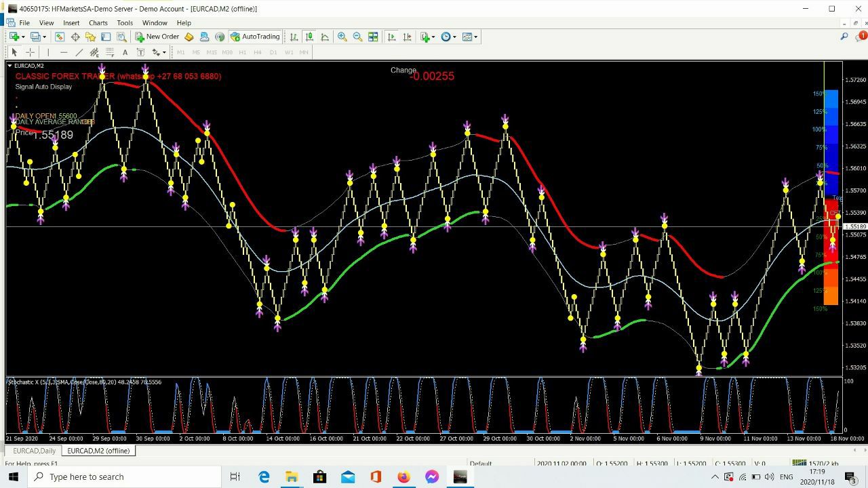Switch chart to candlestick display
Viewport: 868px width, 488px height.
coord(309,37)
